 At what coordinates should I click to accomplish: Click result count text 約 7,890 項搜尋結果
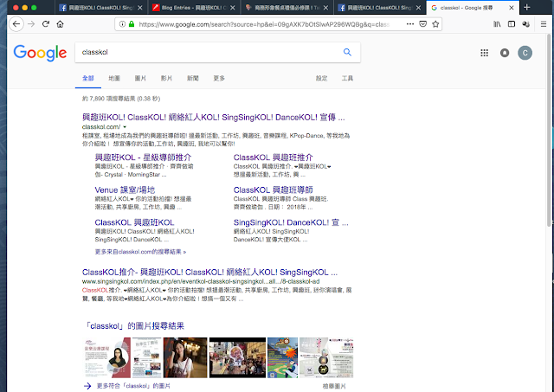click(x=121, y=99)
